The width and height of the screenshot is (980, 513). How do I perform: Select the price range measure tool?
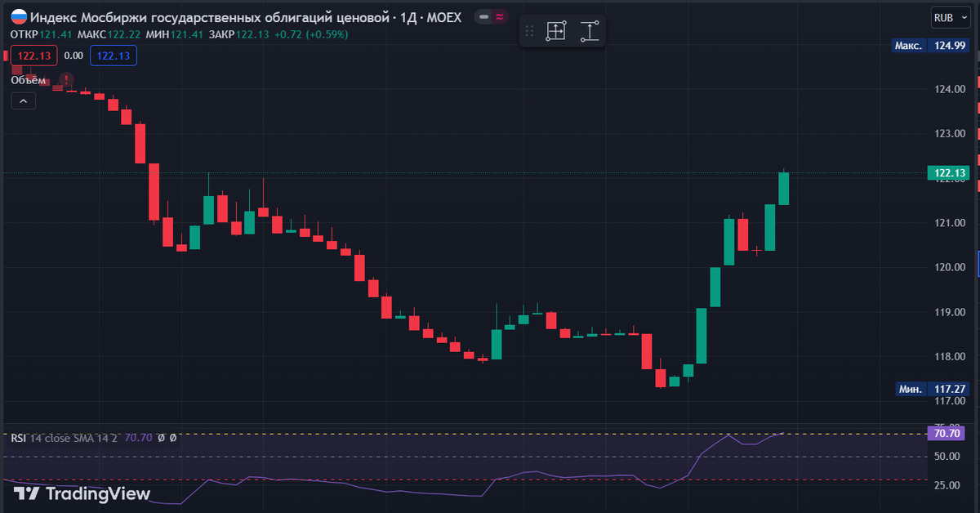(555, 32)
